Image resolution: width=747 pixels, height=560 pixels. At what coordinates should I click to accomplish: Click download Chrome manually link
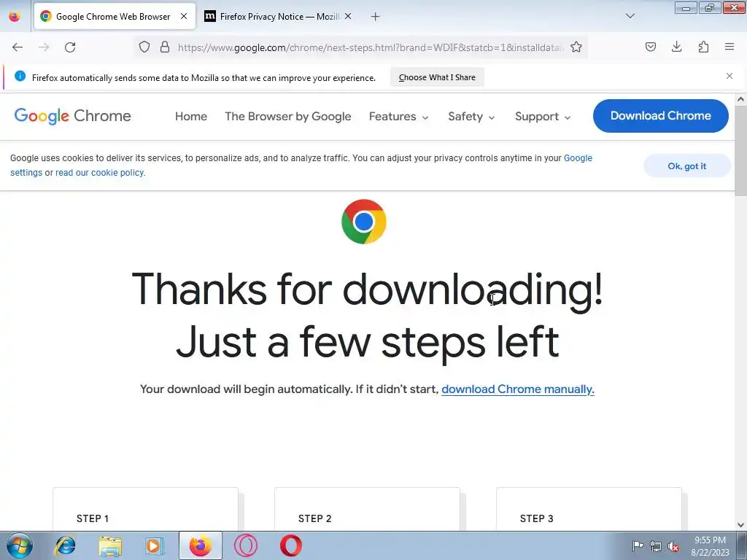click(x=518, y=389)
